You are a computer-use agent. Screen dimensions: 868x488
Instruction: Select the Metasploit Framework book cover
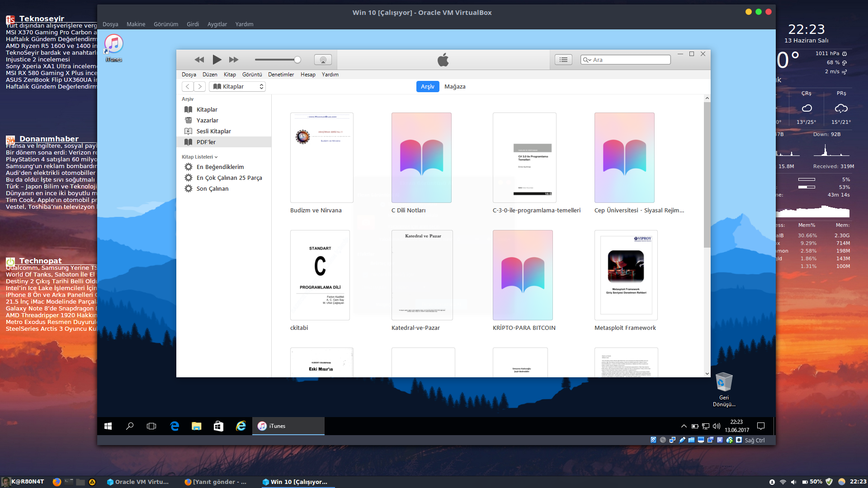point(626,275)
